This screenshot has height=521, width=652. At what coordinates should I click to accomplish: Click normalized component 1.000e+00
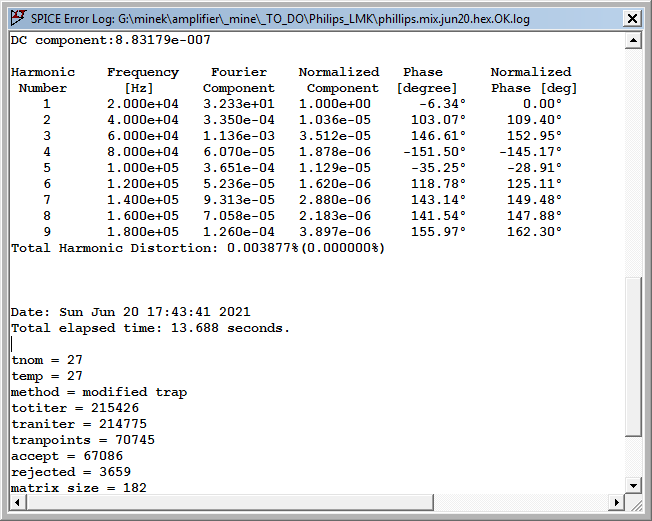coord(335,104)
